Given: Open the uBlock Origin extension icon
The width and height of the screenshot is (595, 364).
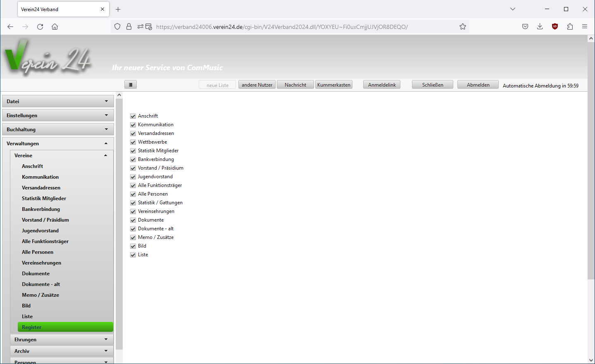Looking at the screenshot, I should click(555, 27).
